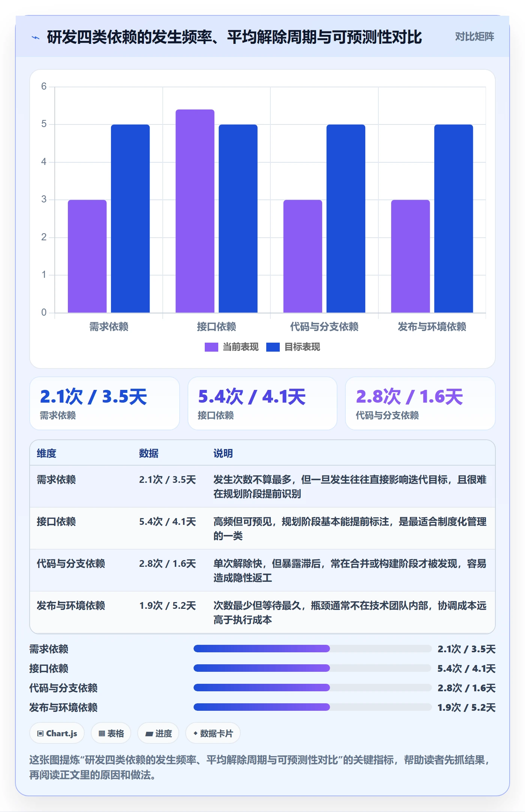
Task: Click the purple 需求依赖 current bar
Action: coord(87,256)
